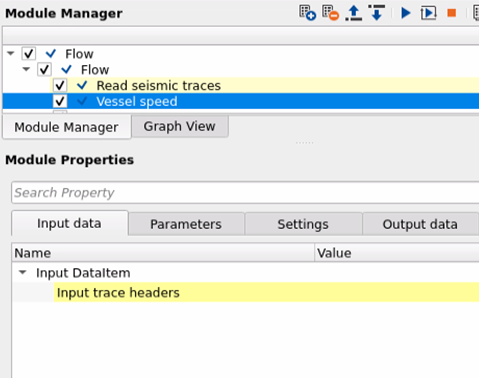Click the nested Flow label
479x378 pixels.
click(x=95, y=70)
